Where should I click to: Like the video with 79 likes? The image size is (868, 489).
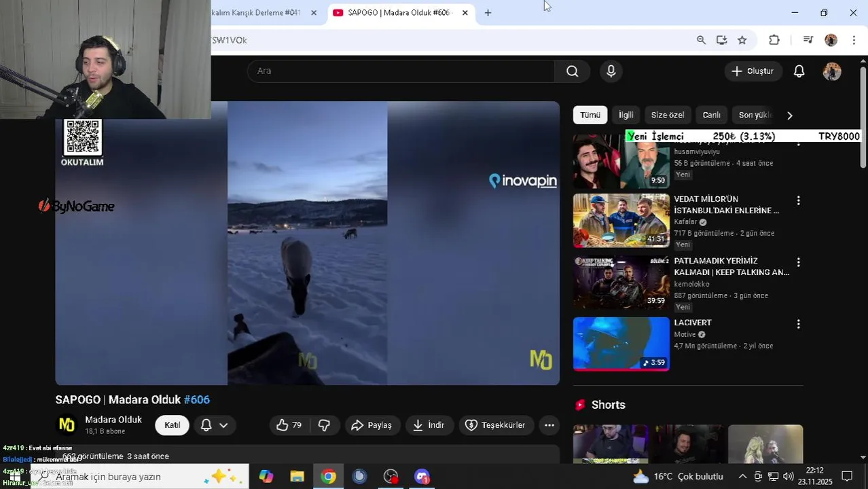(289, 425)
